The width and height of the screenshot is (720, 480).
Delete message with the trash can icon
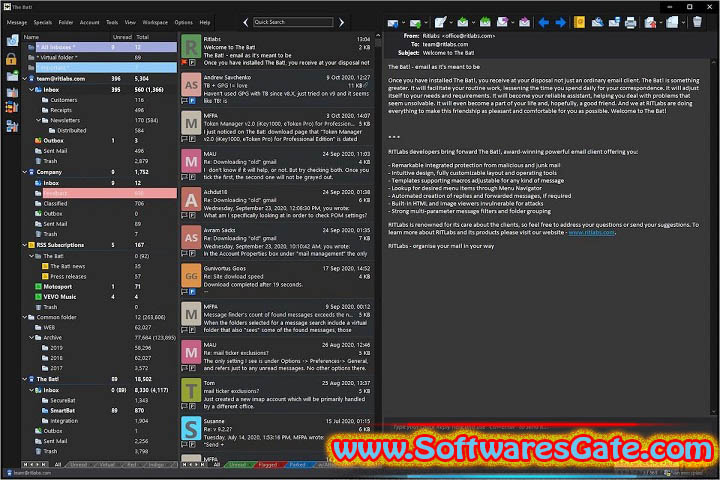[x=697, y=22]
